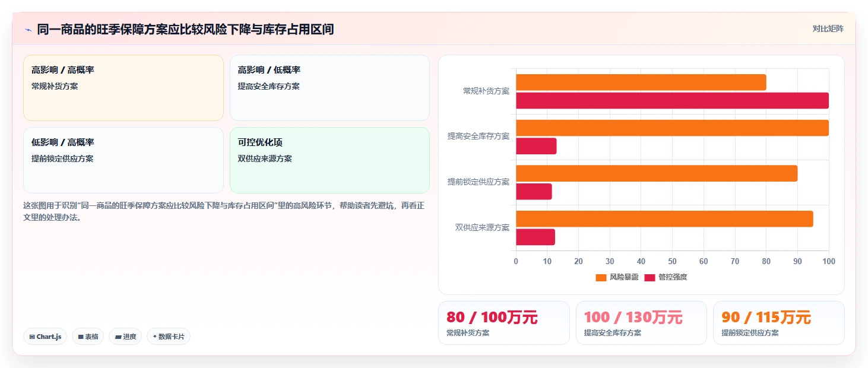Click the 提高安全库存方案 y-axis label in the chart
The height and width of the screenshot is (368, 868).
479,137
